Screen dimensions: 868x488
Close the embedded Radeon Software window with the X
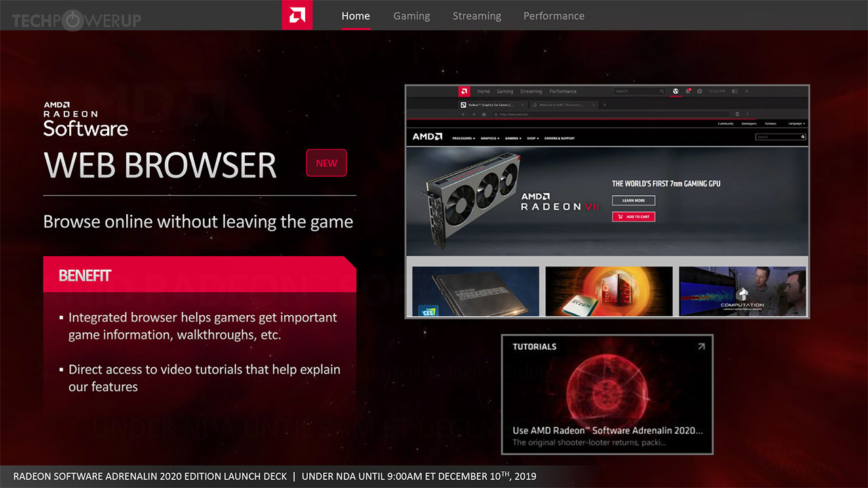747,91
